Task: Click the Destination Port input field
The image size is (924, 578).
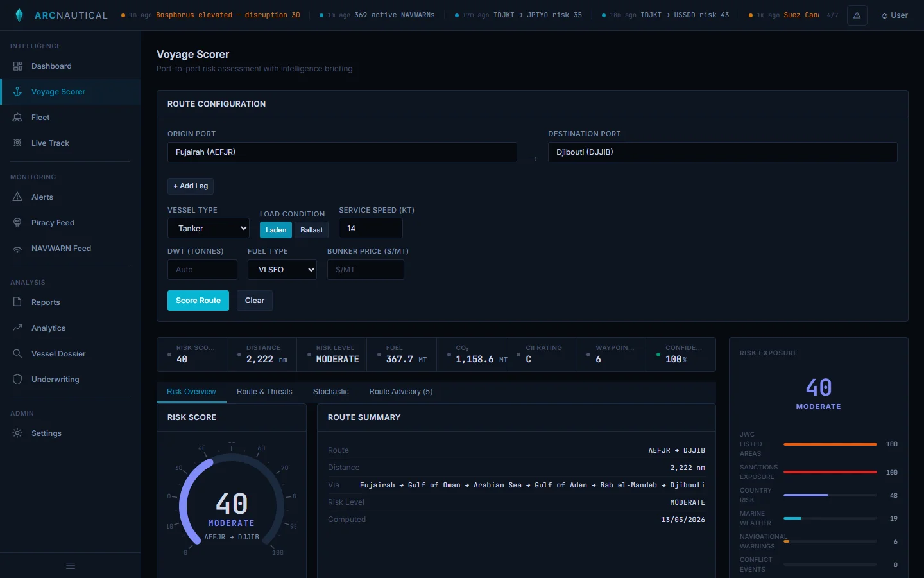Action: click(722, 152)
